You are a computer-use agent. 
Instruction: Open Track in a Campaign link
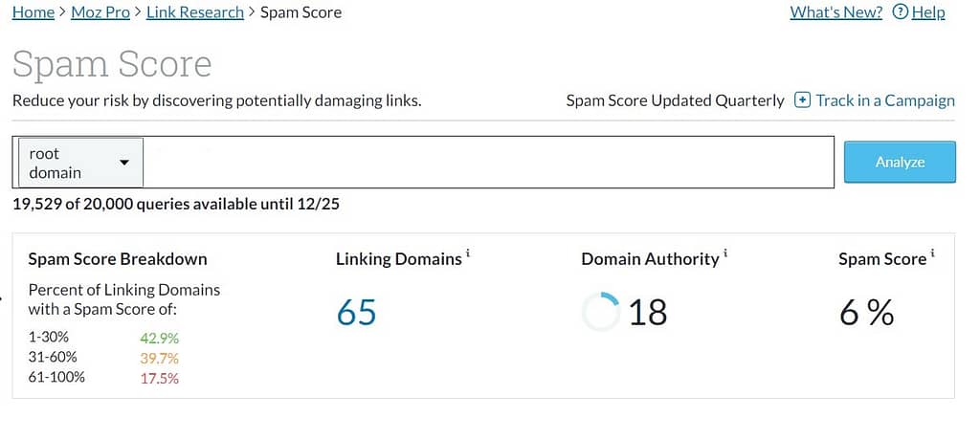[x=885, y=100]
